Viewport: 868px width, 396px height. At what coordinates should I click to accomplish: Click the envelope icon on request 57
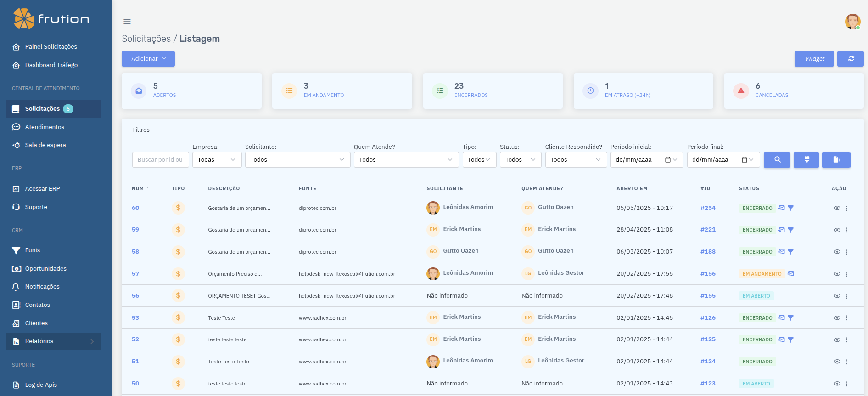[791, 274]
